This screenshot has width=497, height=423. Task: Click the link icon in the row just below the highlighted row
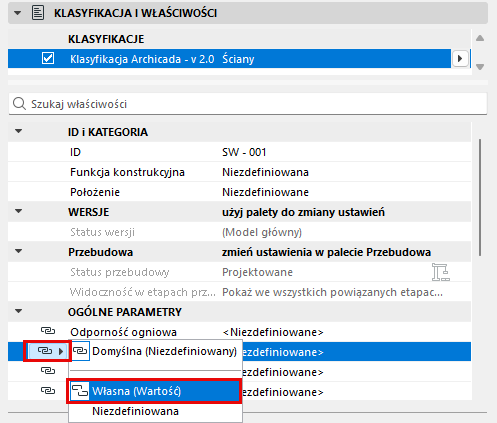48,371
